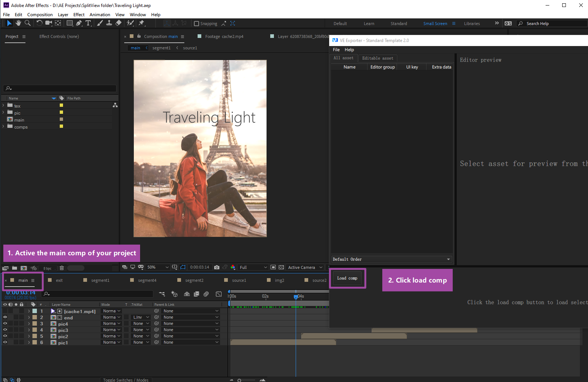Open the Default Order dropdown

[x=392, y=259]
